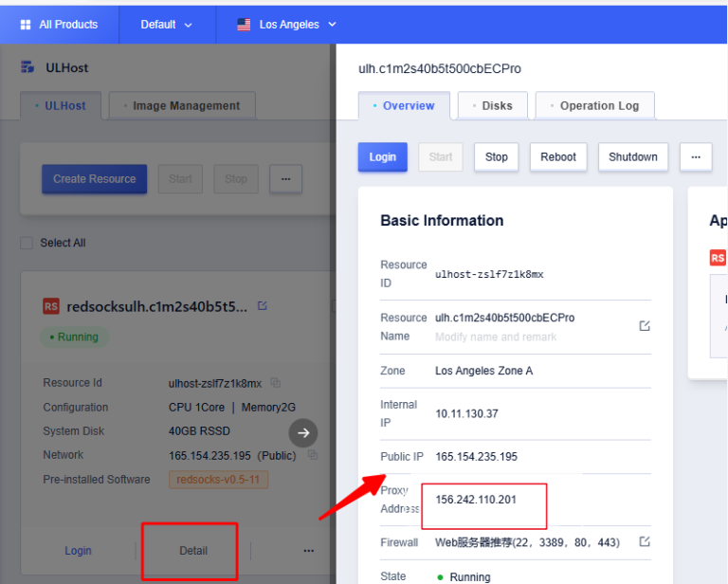Image resolution: width=728 pixels, height=584 pixels.
Task: Click the Reboot button
Action: point(558,157)
